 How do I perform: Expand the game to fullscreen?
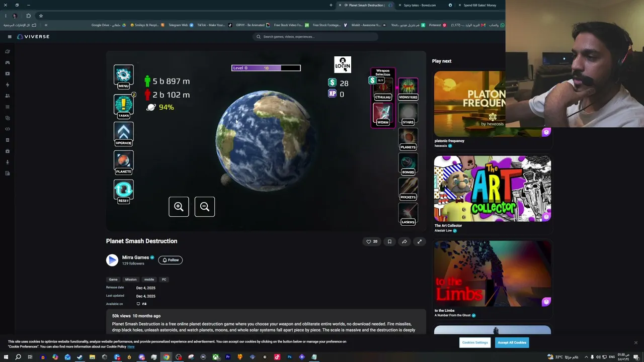coord(420,241)
